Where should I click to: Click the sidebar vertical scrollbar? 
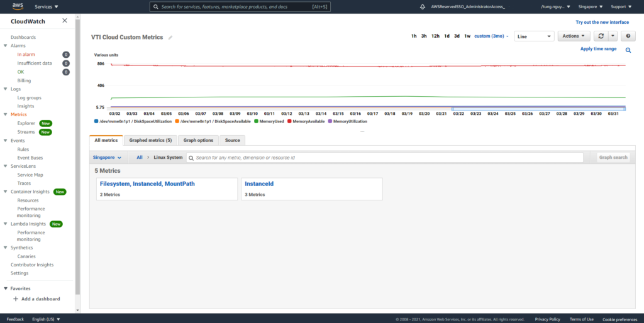pyautogui.click(x=77, y=156)
